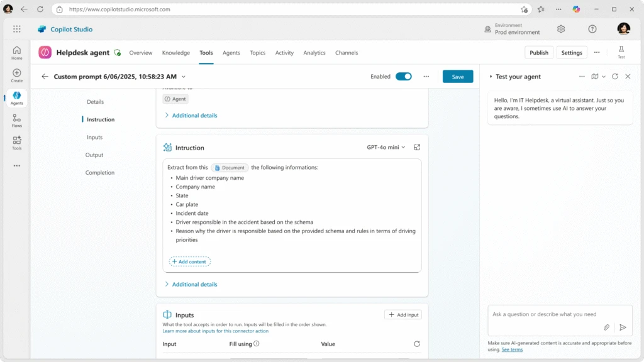Open the See terms link
644x362 pixels.
click(511, 349)
